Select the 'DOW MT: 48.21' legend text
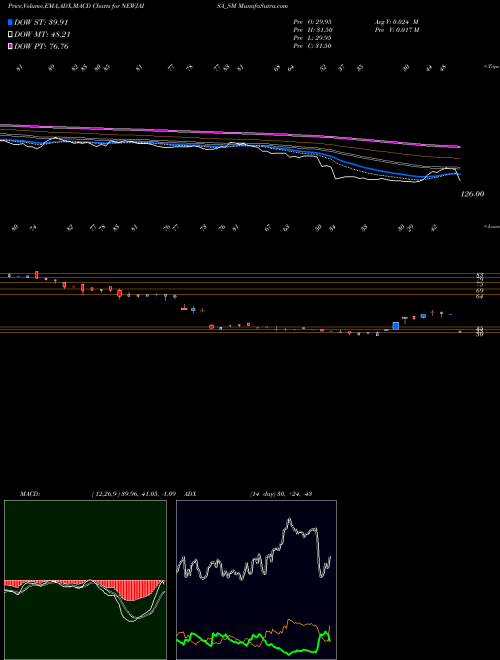This screenshot has height=660, width=500. pos(42,35)
